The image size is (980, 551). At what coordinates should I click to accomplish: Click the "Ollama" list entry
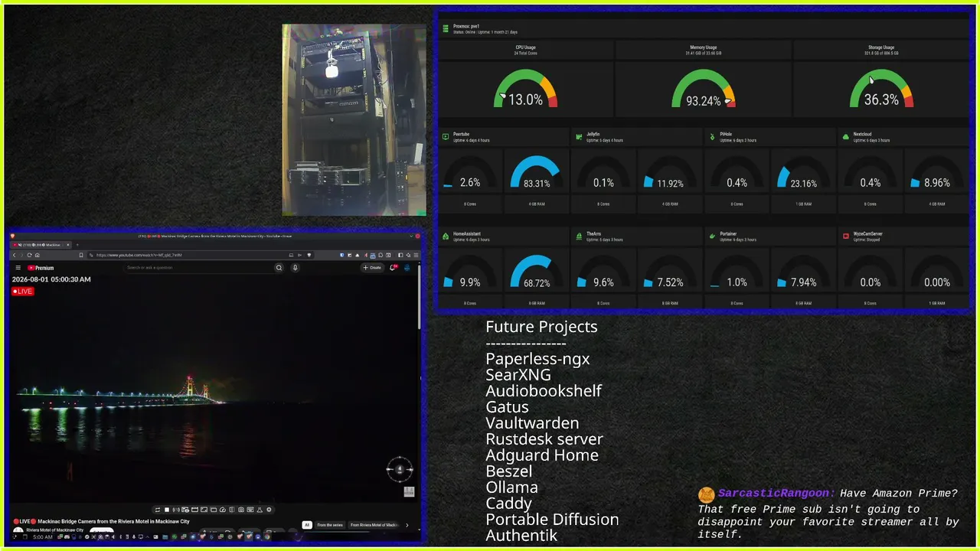tap(511, 487)
